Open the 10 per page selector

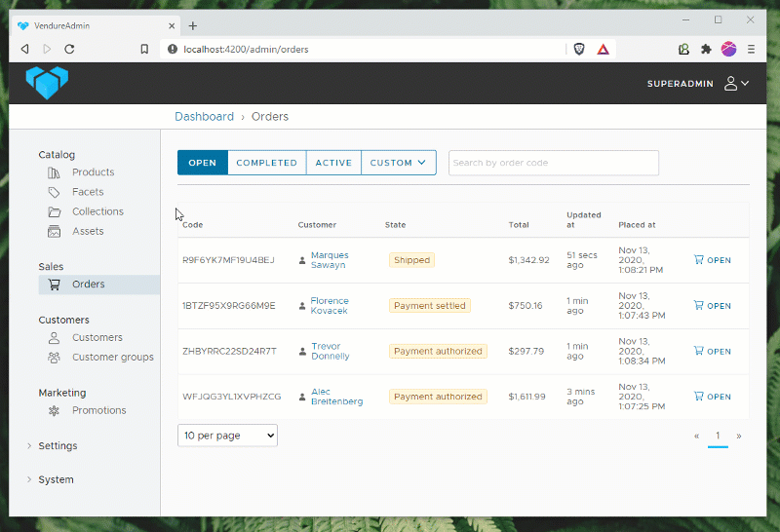[227, 436]
